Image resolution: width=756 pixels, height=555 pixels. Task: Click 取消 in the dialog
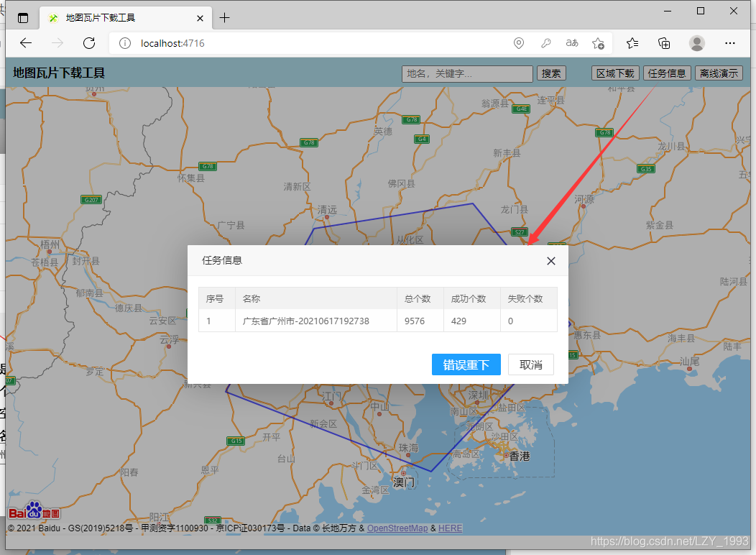(x=531, y=364)
